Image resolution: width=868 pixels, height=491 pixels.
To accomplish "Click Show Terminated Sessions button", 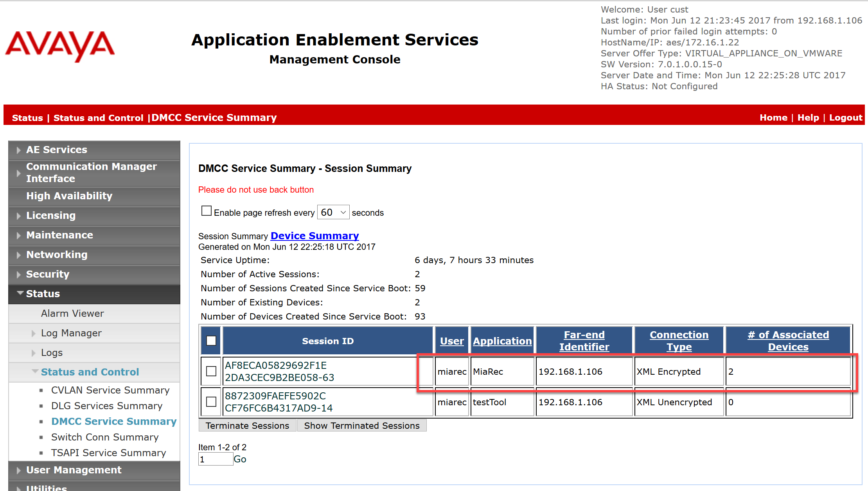I will click(x=362, y=426).
